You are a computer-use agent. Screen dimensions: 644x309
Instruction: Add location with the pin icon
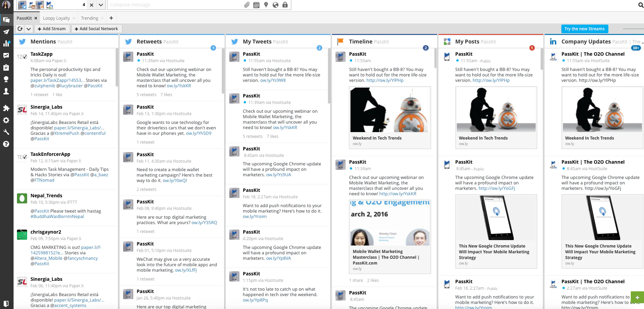266,5
